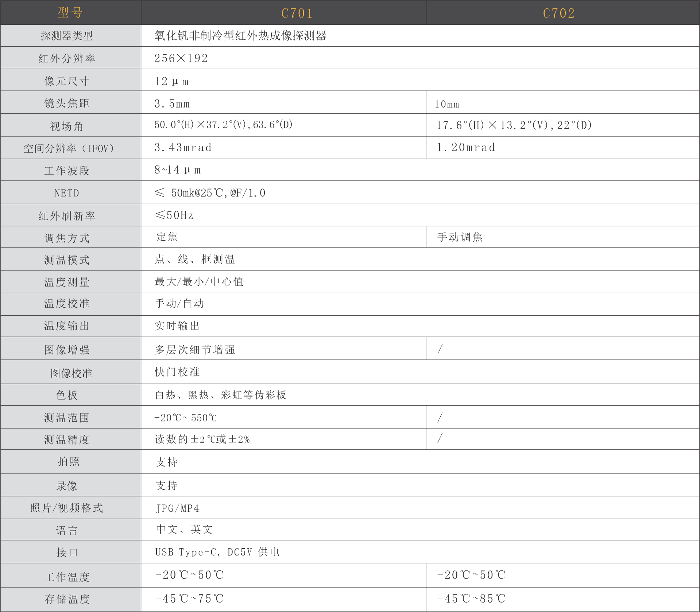Click the -45℃~85℃ storage temperature cell
700x612 pixels.
click(x=563, y=599)
